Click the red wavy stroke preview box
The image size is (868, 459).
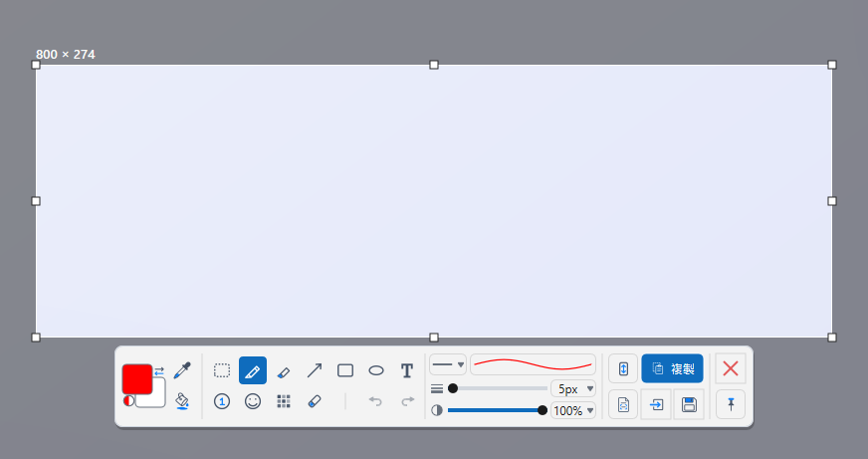[x=534, y=364]
